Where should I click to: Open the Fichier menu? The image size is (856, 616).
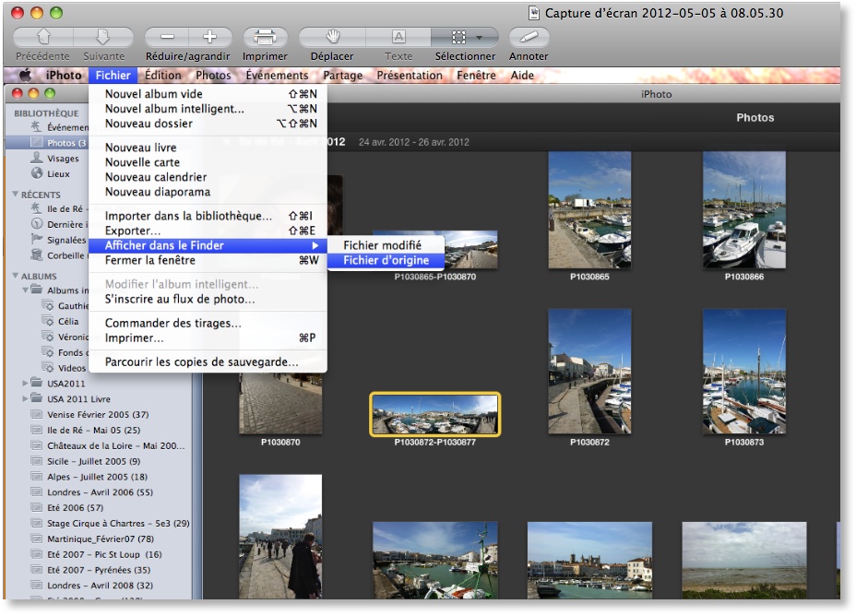click(113, 76)
